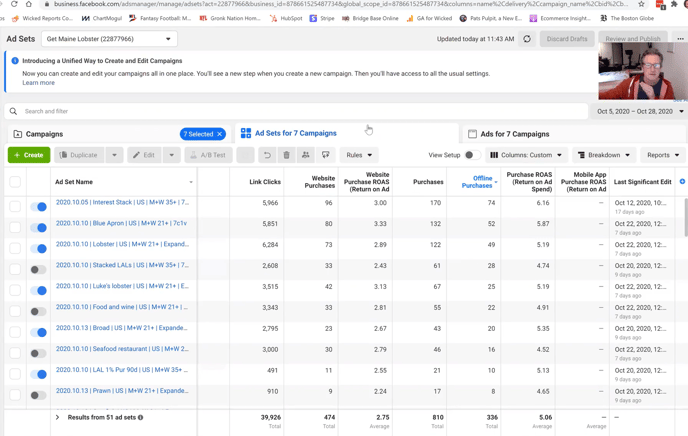Viewport: 688px width, 436px height.
Task: Open the Stripe bookmark
Action: tap(322, 18)
